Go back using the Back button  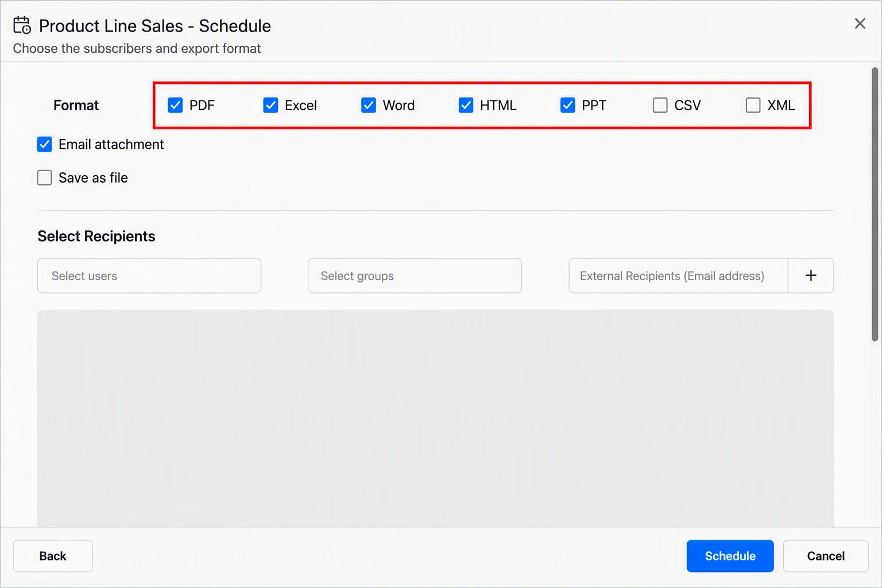53,556
